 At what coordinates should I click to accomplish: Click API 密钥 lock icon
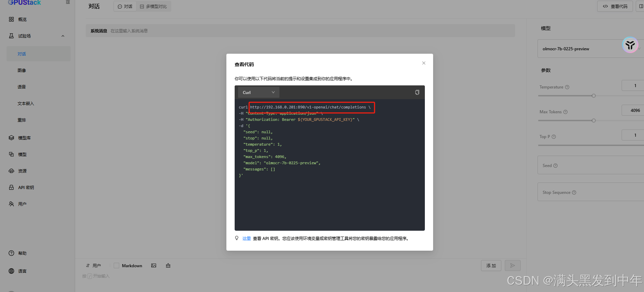point(11,187)
